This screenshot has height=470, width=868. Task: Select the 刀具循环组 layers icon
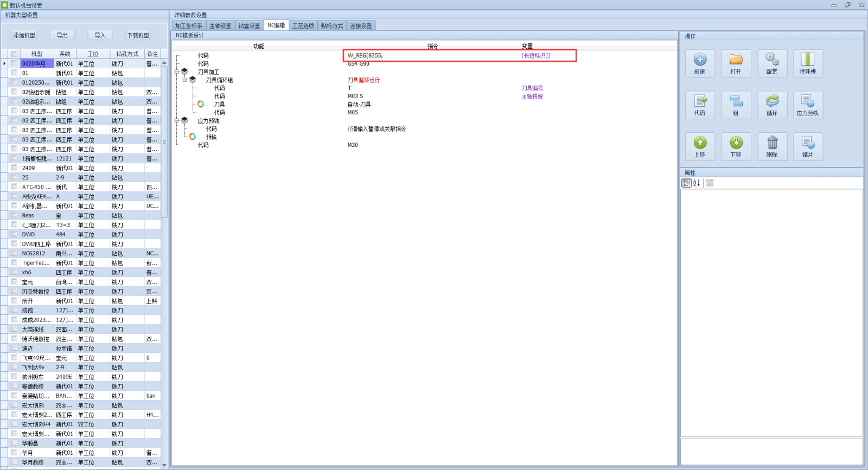193,80
